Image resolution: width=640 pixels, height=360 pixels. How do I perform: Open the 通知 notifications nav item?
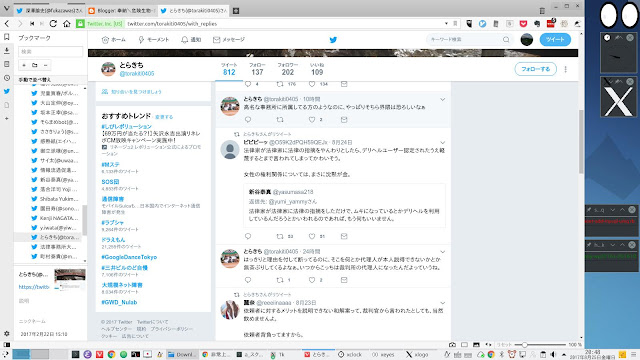(x=191, y=40)
